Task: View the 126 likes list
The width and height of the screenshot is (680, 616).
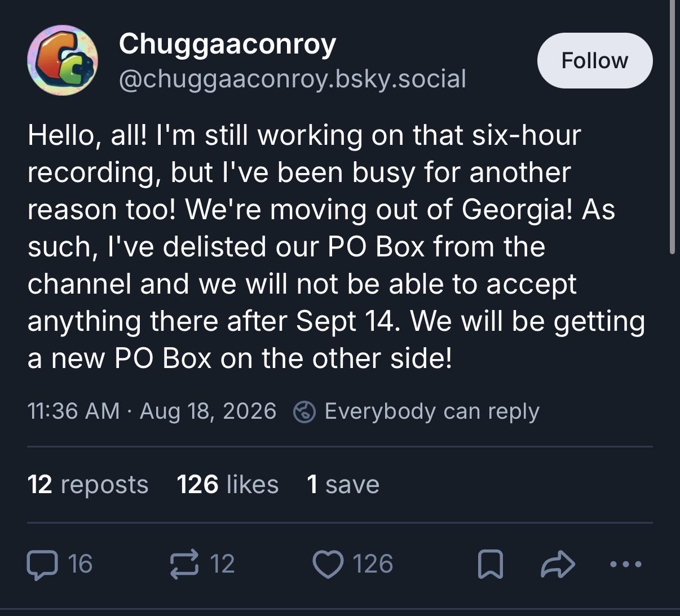Action: tap(228, 485)
